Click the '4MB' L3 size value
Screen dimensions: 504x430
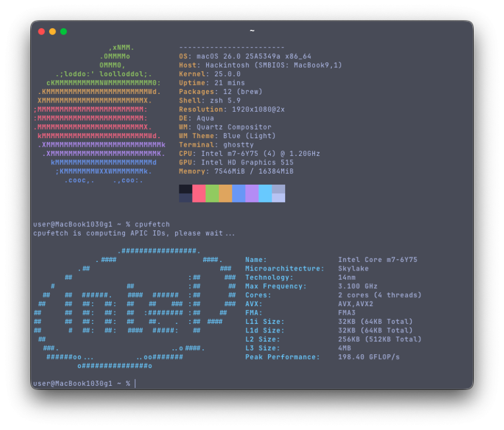344,348
